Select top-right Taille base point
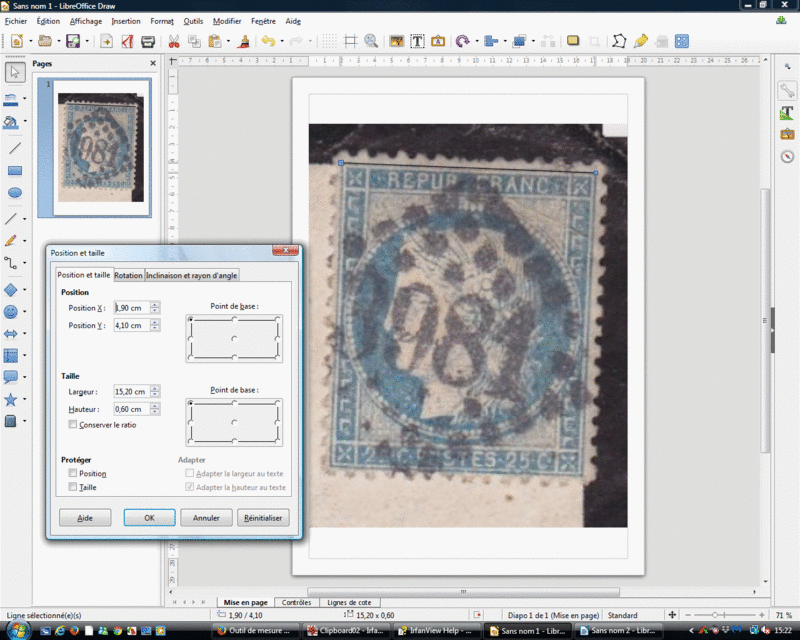 [x=277, y=403]
